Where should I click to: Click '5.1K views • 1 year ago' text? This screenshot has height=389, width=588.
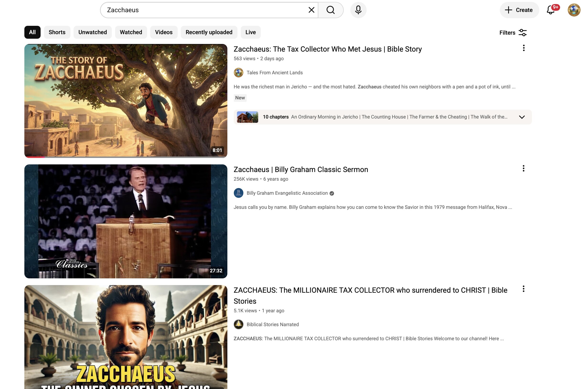[x=259, y=311]
